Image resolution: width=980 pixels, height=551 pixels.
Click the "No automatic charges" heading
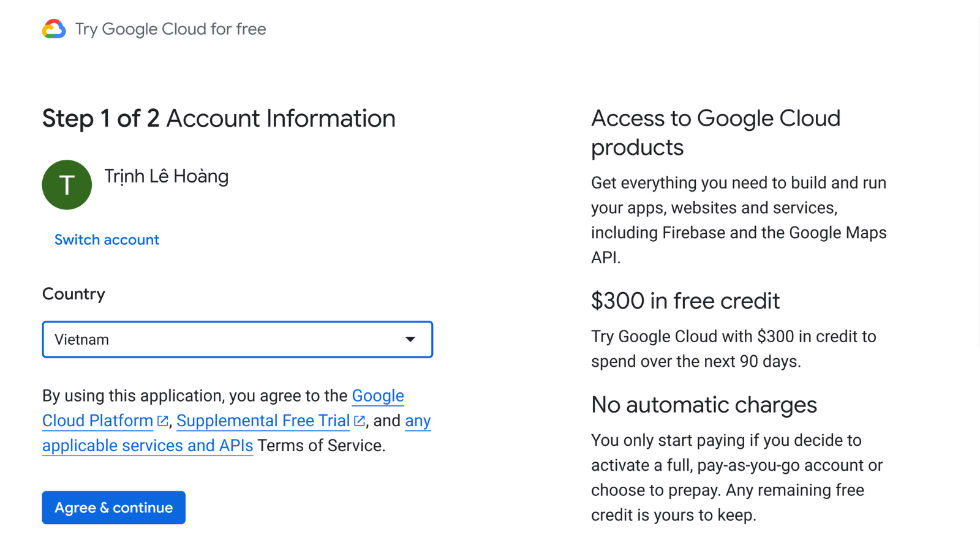[x=704, y=405]
